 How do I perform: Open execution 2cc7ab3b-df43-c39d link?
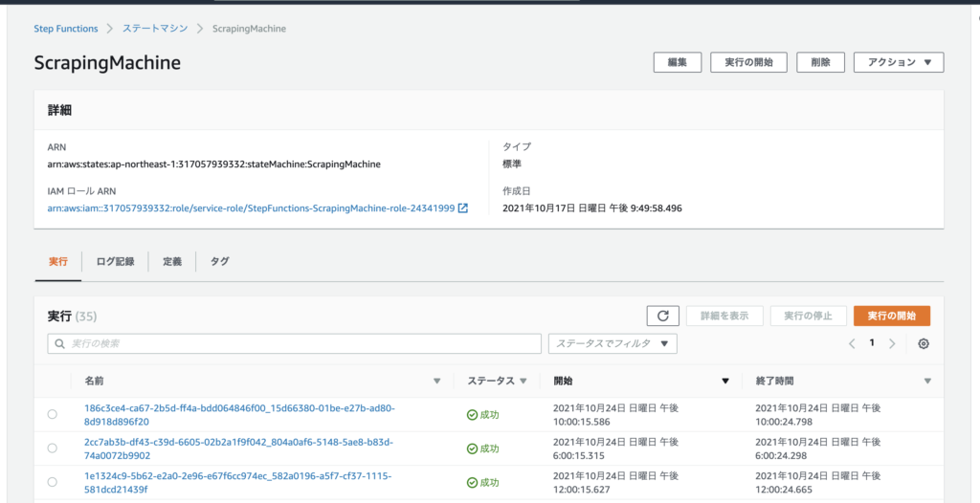pos(238,448)
